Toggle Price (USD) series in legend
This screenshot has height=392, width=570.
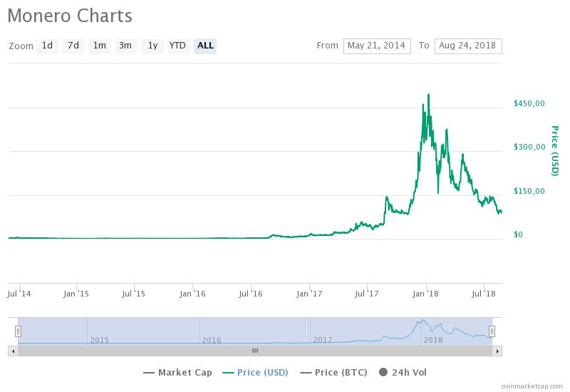(x=258, y=372)
